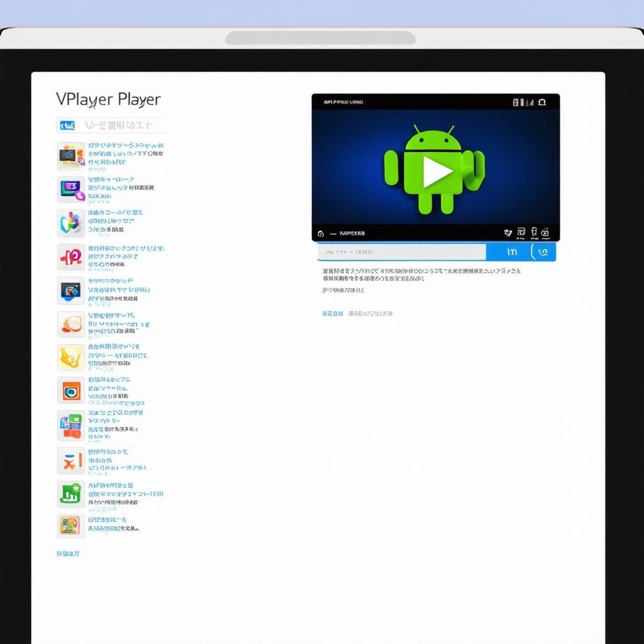Click the blue badge inside the search box
The height and width of the screenshot is (644, 644).
tap(67, 126)
